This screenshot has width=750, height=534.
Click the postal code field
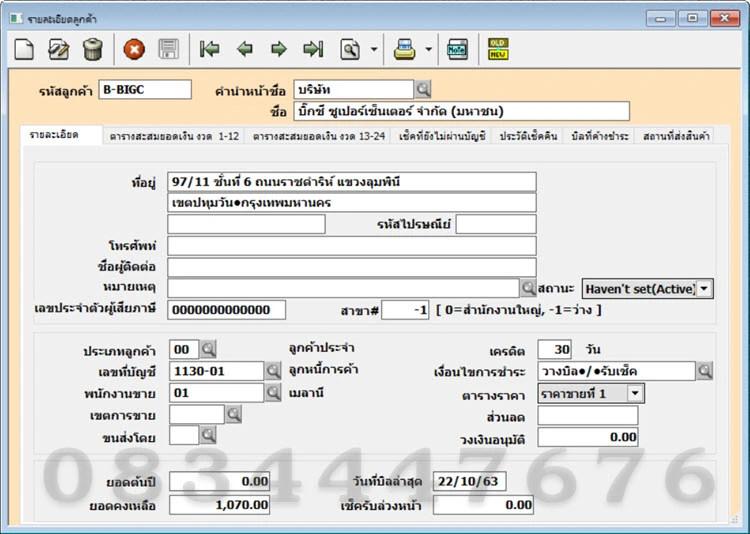pyautogui.click(x=496, y=224)
